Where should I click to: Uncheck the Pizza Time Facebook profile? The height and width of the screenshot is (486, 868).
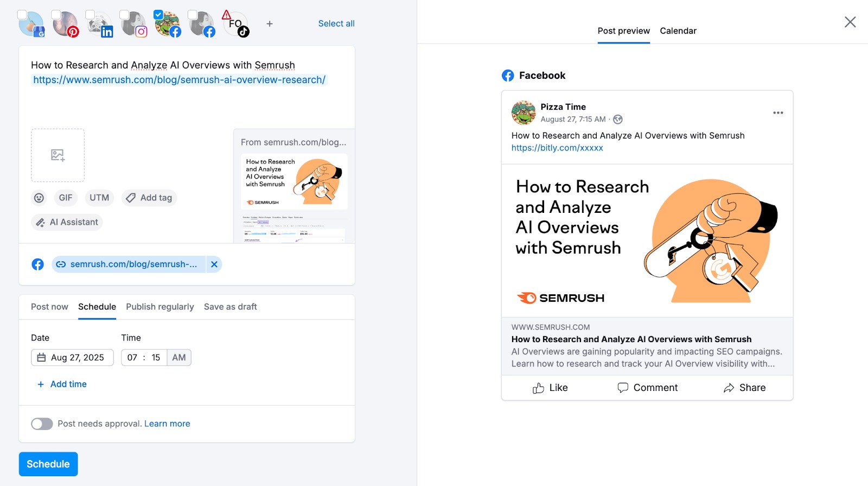[158, 15]
